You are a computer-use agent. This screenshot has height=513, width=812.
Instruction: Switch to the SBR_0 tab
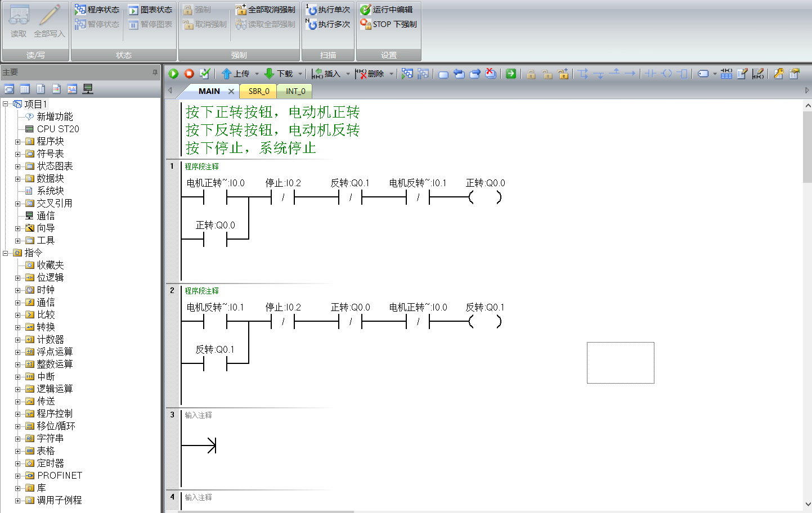tap(259, 91)
